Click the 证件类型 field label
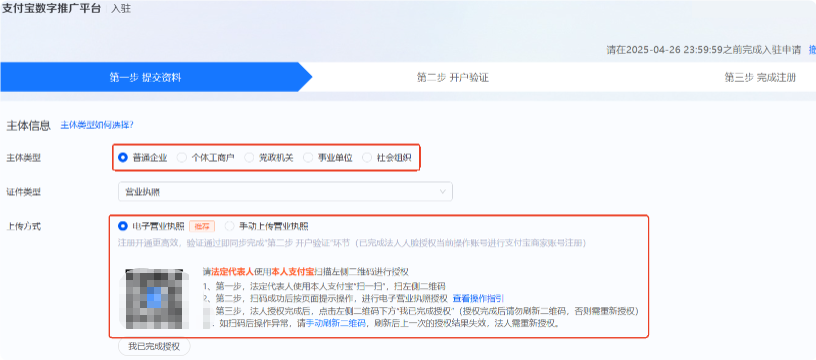 click(23, 192)
